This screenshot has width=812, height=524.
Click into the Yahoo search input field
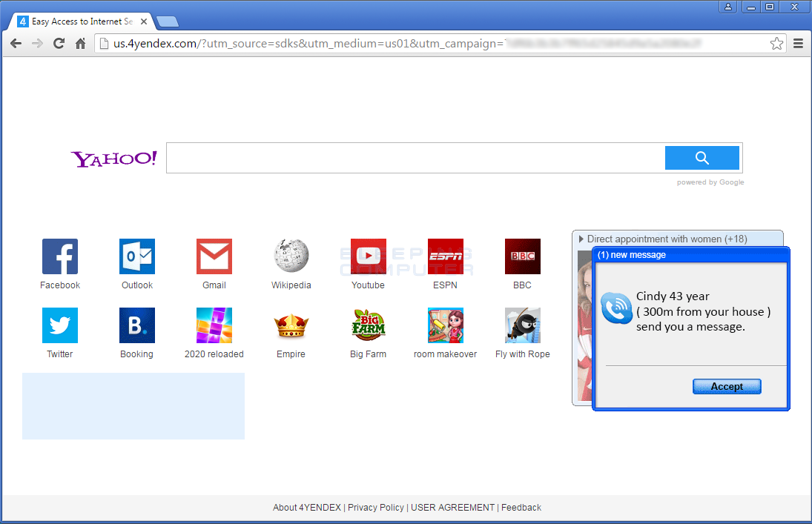[x=416, y=158]
